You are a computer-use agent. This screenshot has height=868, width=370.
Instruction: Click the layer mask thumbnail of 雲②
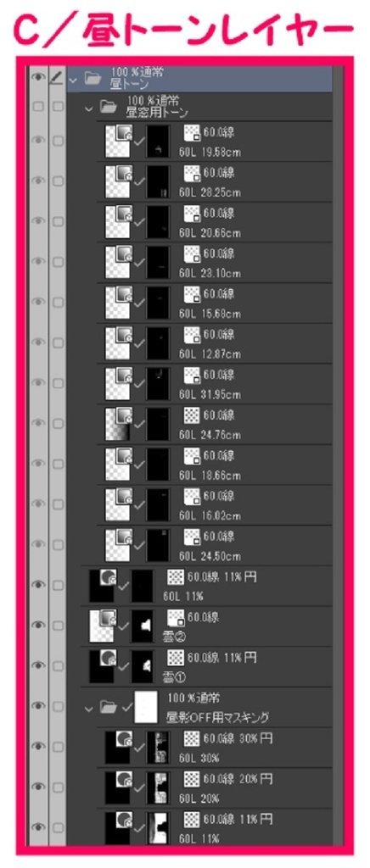tap(143, 625)
